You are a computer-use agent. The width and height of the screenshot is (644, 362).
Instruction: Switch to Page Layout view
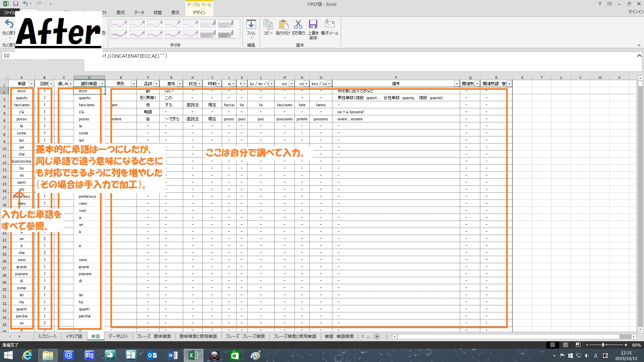click(566, 345)
